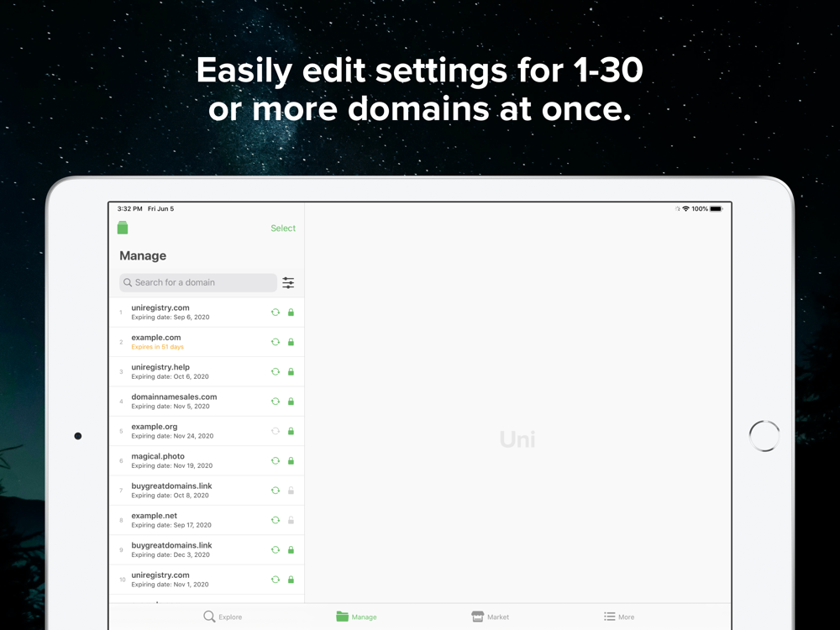Image resolution: width=840 pixels, height=630 pixels.
Task: Toggle lock for uniregistry.com expiring Nov 1
Action: 291,580
